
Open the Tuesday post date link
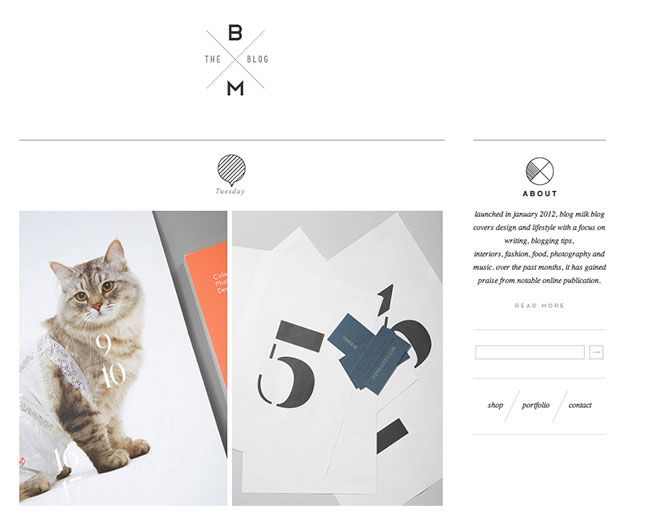click(x=231, y=192)
